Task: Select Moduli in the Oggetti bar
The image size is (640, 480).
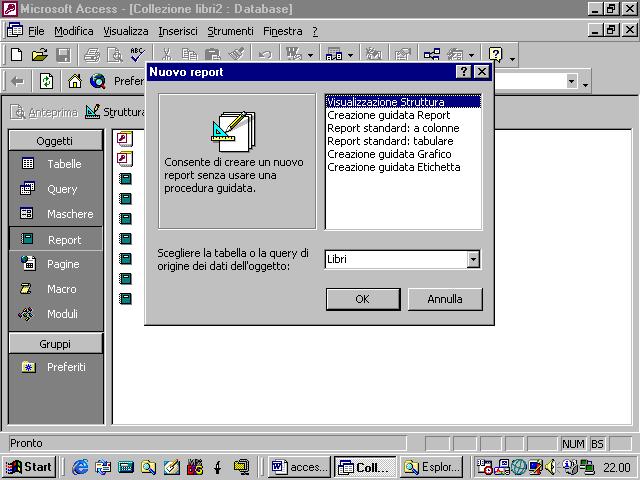Action: tap(56, 314)
